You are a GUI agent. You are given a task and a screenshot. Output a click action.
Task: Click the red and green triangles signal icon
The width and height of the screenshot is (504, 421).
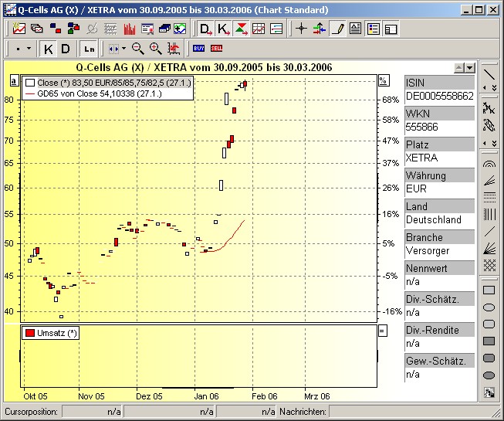pyautogui.click(x=241, y=29)
